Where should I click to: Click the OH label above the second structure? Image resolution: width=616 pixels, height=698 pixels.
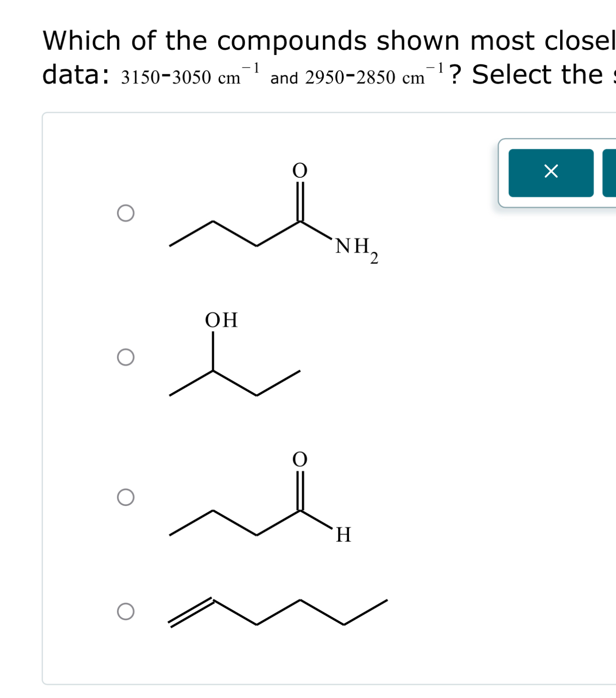tap(222, 321)
